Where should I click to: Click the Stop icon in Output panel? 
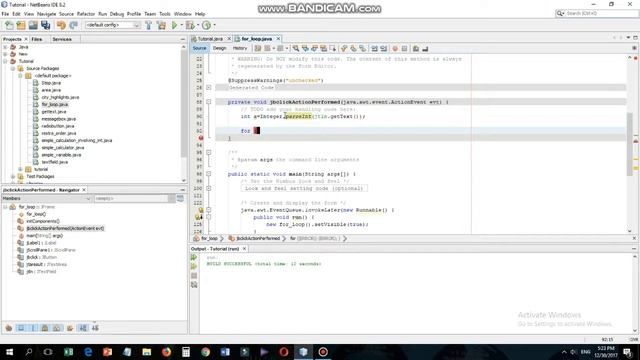[194, 276]
